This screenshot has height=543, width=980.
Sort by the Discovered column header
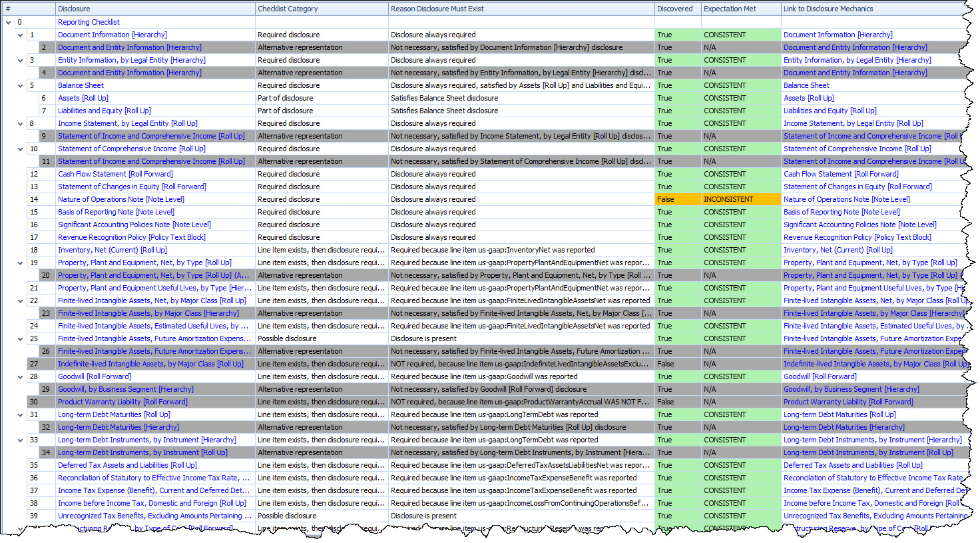pos(678,9)
